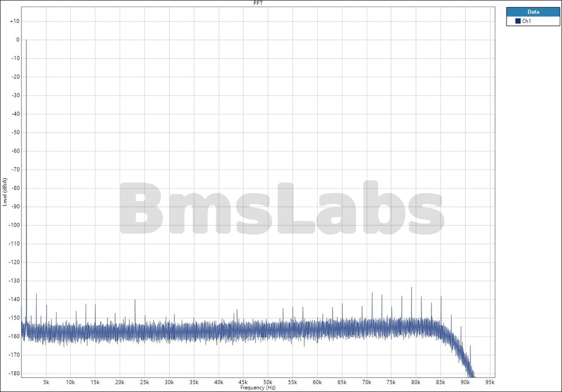
Task: Click the -140 level tick label
Action: pos(14,299)
